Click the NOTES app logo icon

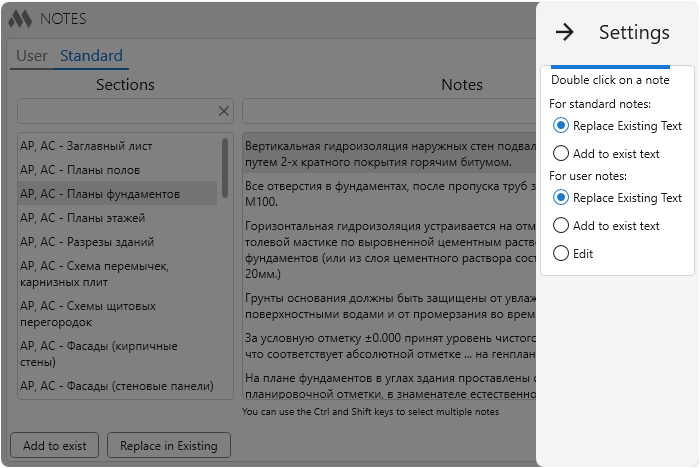21,19
